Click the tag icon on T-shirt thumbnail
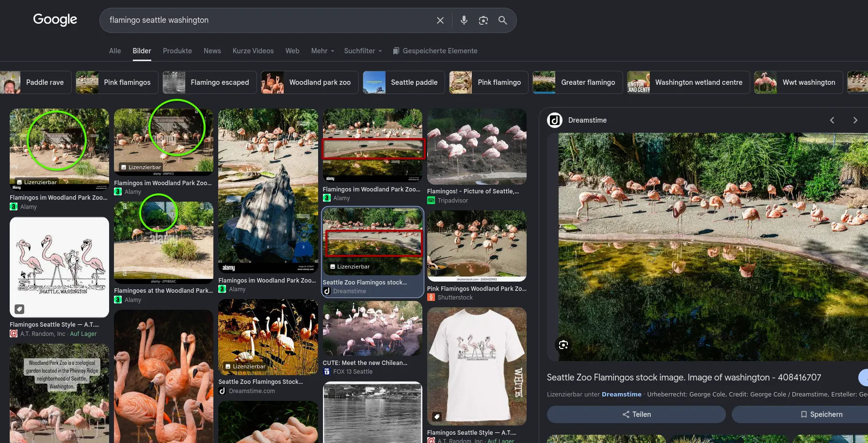868x443 pixels. [x=436, y=416]
